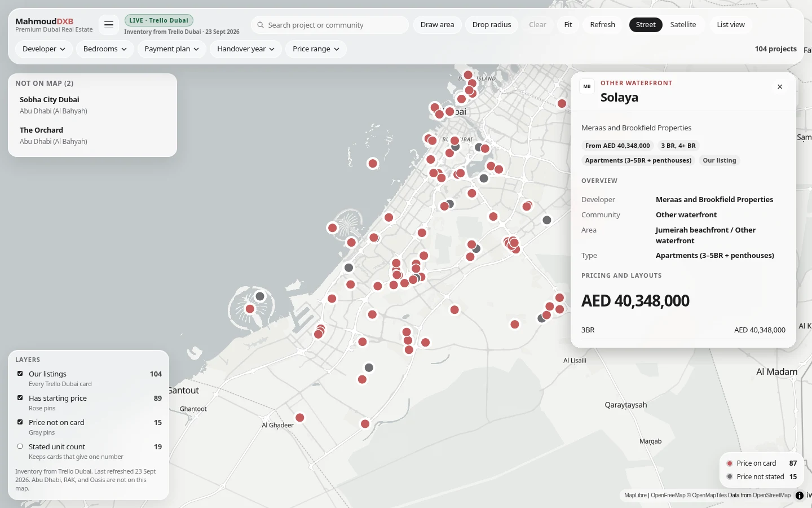Viewport: 812px width, 508px height.
Task: Click the Fit button
Action: tap(568, 25)
